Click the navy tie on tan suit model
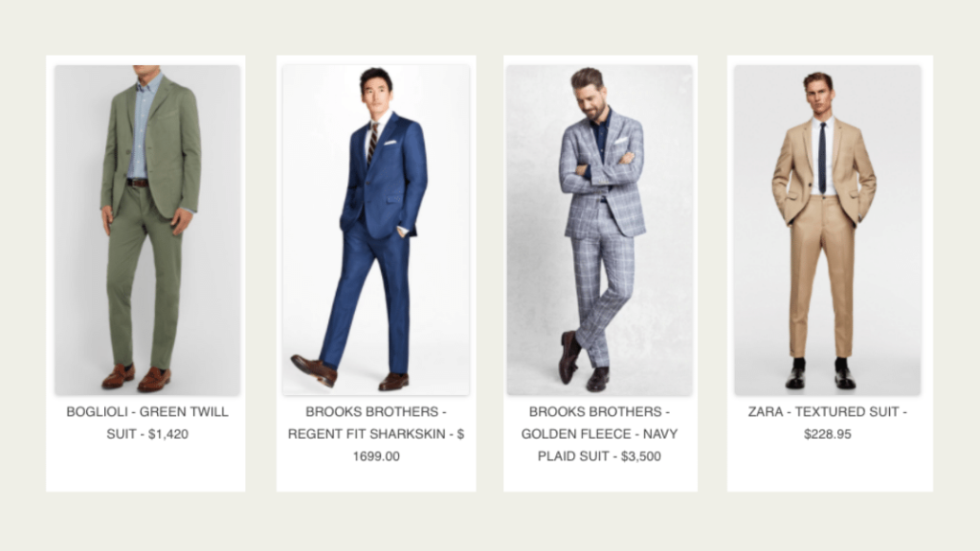 pos(822,158)
